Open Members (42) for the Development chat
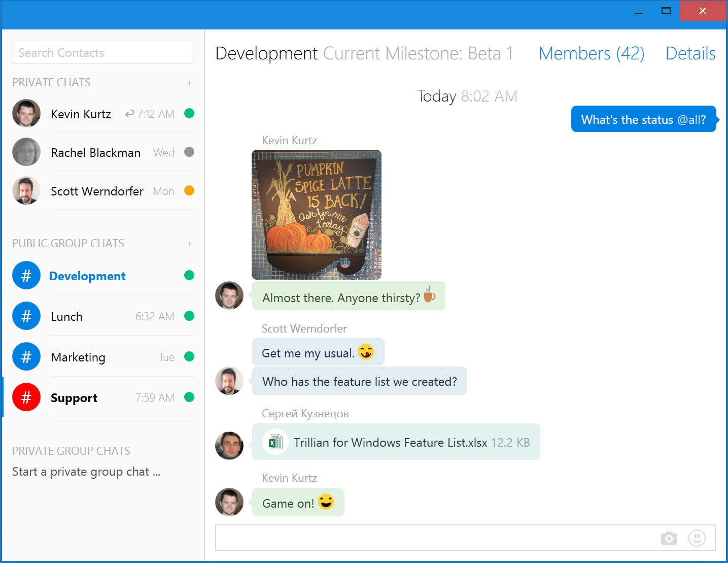728x563 pixels. click(x=592, y=53)
